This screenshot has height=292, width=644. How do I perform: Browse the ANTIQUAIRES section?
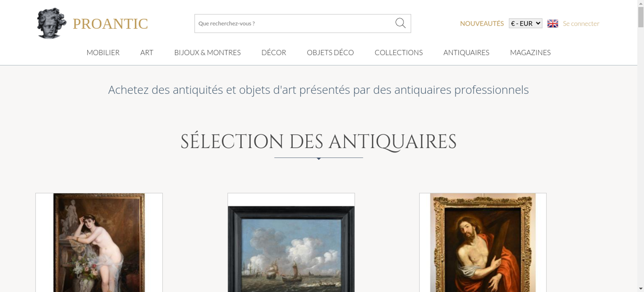point(466,52)
